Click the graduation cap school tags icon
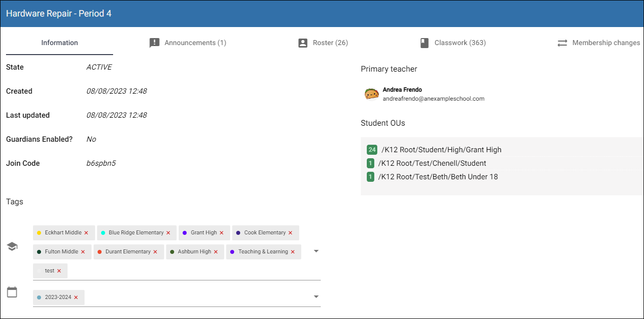Viewport: 644px width, 319px height. pos(12,246)
